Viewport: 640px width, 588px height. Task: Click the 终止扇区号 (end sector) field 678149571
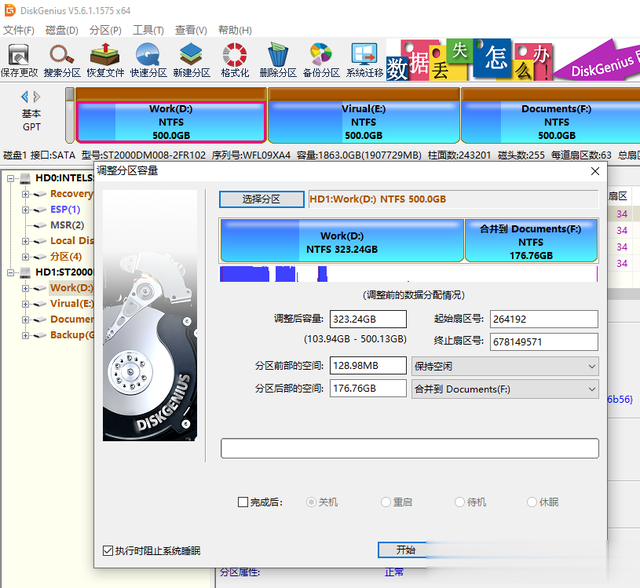[x=544, y=342]
